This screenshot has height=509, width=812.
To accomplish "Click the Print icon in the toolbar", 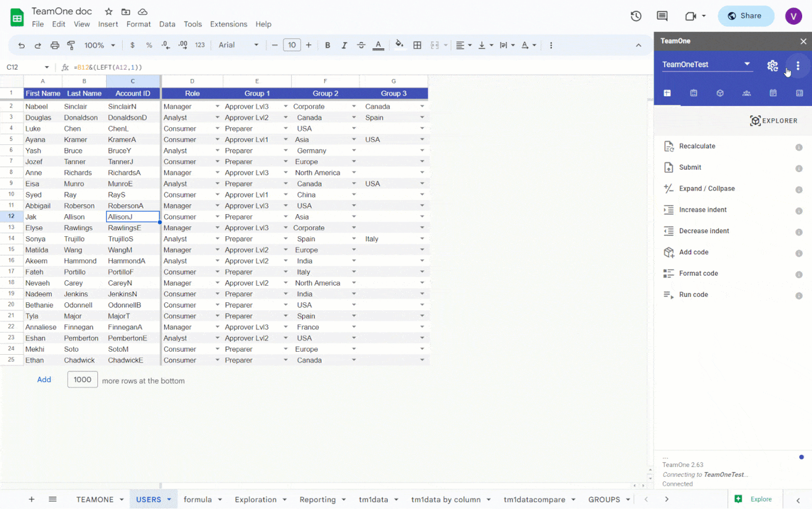I will 55,45.
